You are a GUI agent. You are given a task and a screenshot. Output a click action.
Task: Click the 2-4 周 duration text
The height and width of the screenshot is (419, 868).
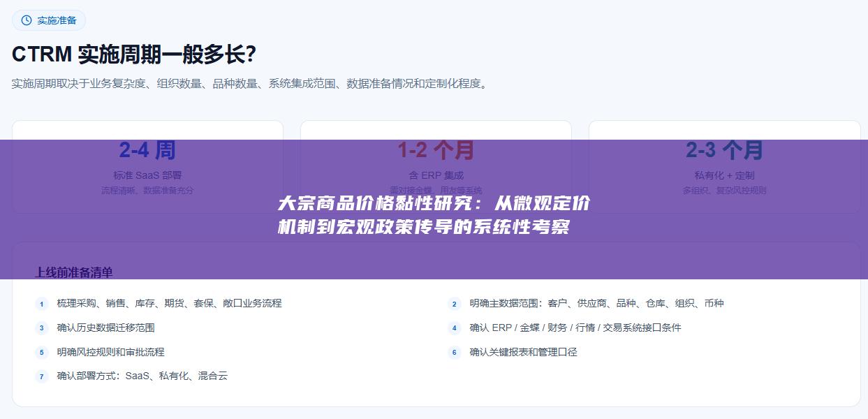point(147,149)
